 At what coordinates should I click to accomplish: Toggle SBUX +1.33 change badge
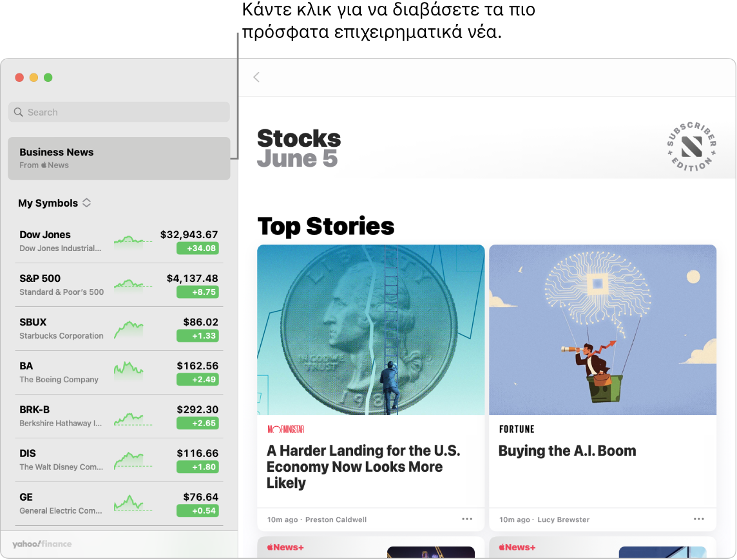198,335
